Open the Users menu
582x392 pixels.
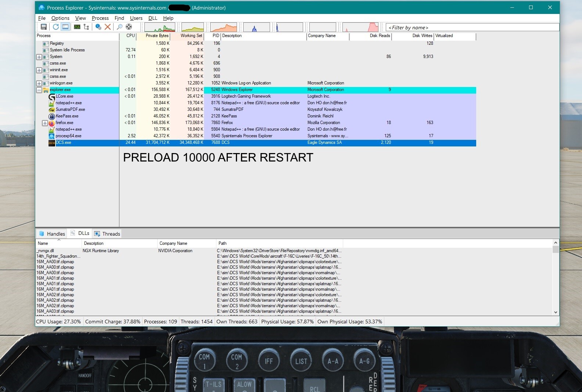coord(136,18)
